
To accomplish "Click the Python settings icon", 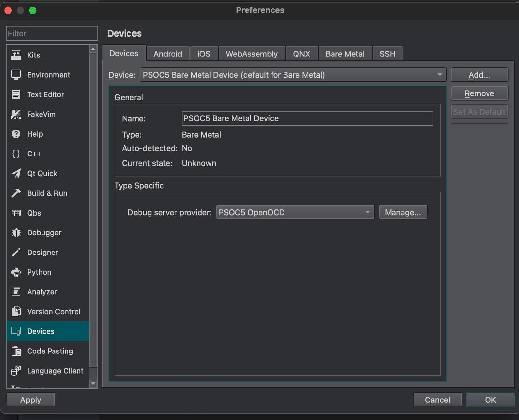I will 16,272.
